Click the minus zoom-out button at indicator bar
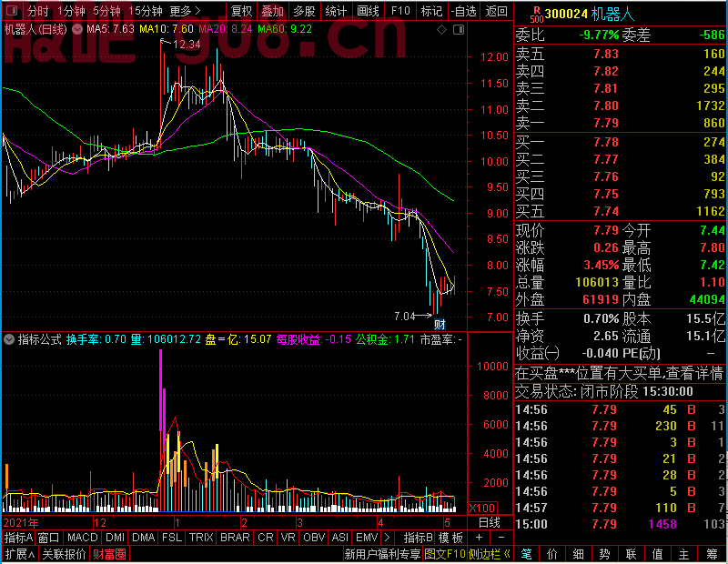Screen dimensions: 728x564 click(501, 537)
